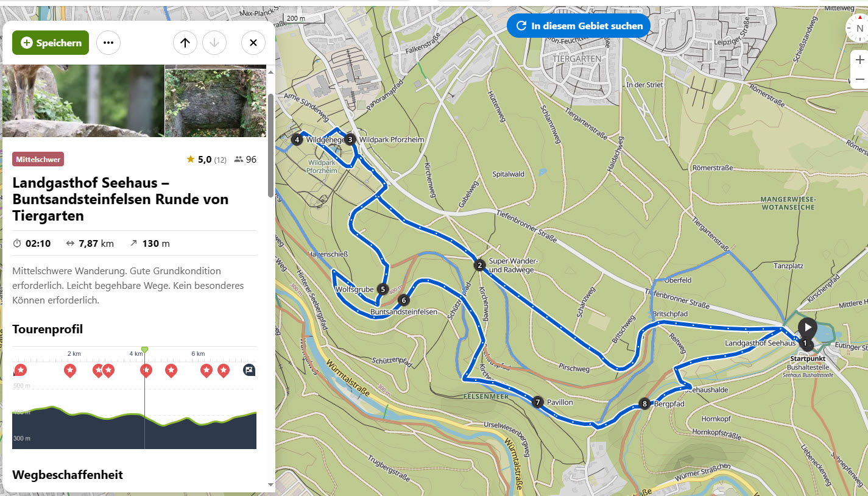This screenshot has height=496, width=868.
Task: Click the green elevation profile position marker
Action: click(x=144, y=349)
